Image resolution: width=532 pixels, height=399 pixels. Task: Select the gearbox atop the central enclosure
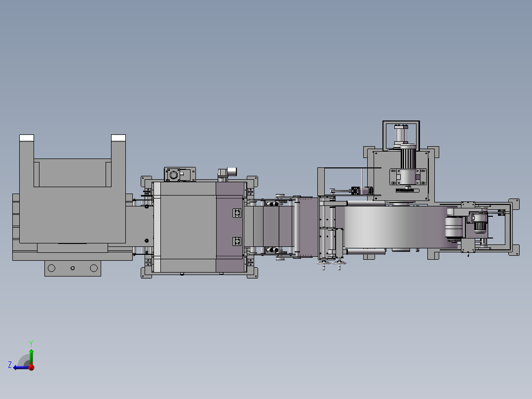(x=180, y=174)
